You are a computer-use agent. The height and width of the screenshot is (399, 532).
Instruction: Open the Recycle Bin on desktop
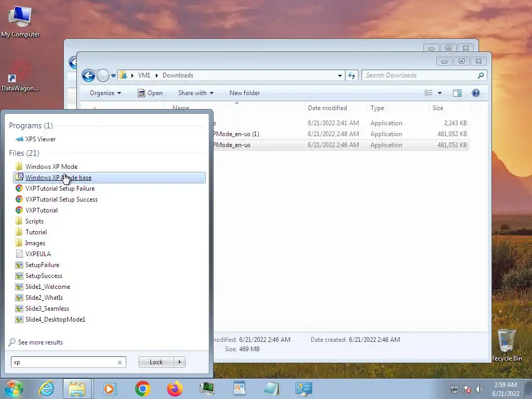(507, 345)
